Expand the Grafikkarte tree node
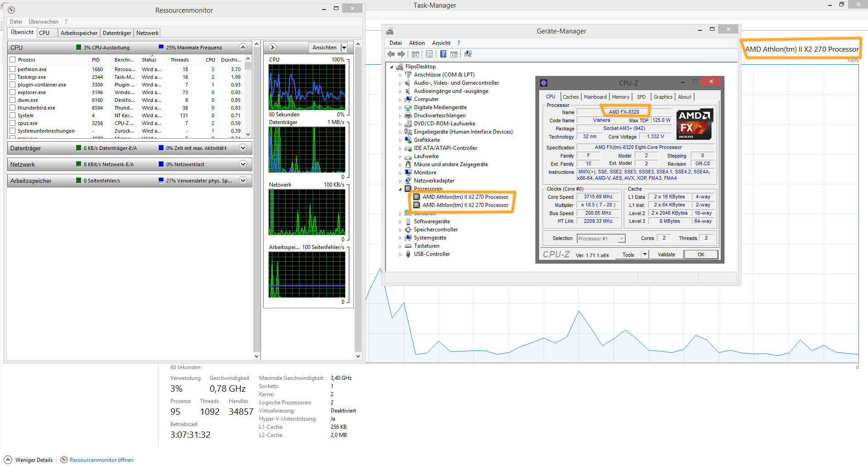Viewport: 868px width, 470px height. coord(400,140)
